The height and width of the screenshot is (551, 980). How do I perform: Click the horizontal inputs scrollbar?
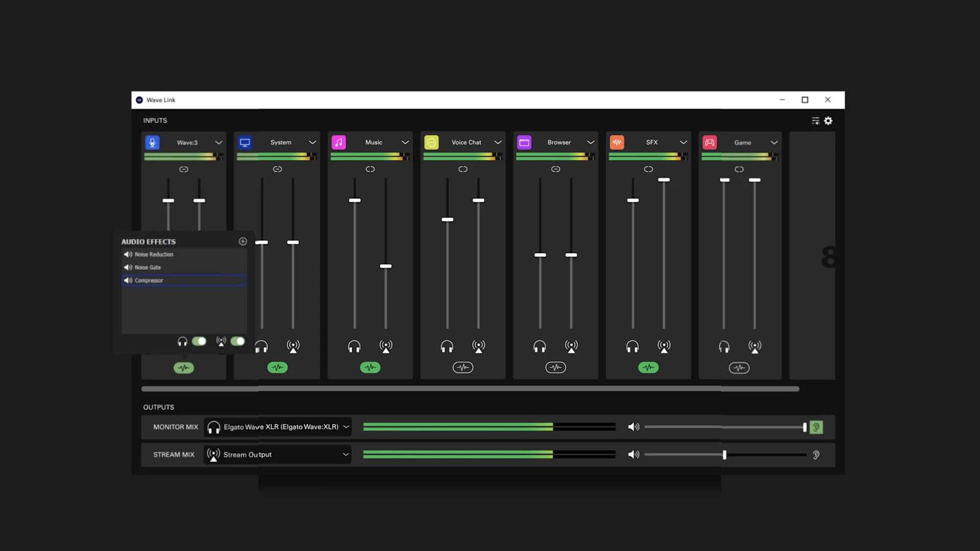[470, 389]
